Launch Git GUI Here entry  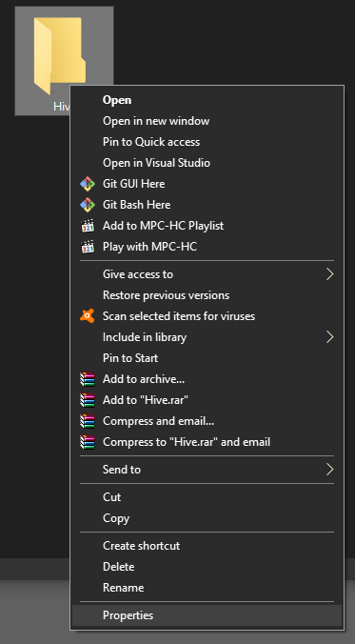[x=207, y=184]
